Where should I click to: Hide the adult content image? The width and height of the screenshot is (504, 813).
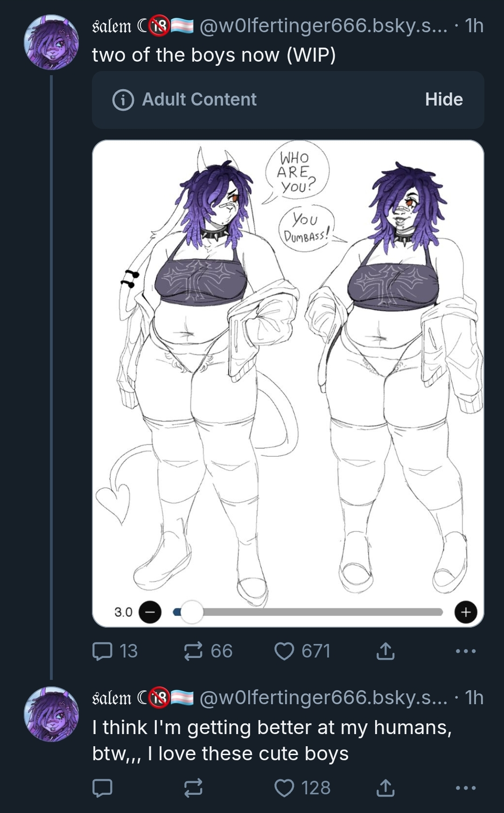coord(444,99)
